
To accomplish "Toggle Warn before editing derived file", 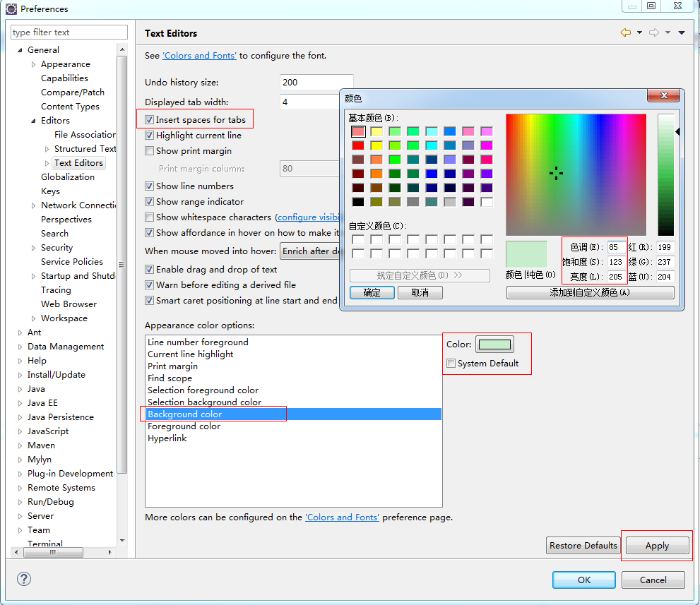I will 150,285.
